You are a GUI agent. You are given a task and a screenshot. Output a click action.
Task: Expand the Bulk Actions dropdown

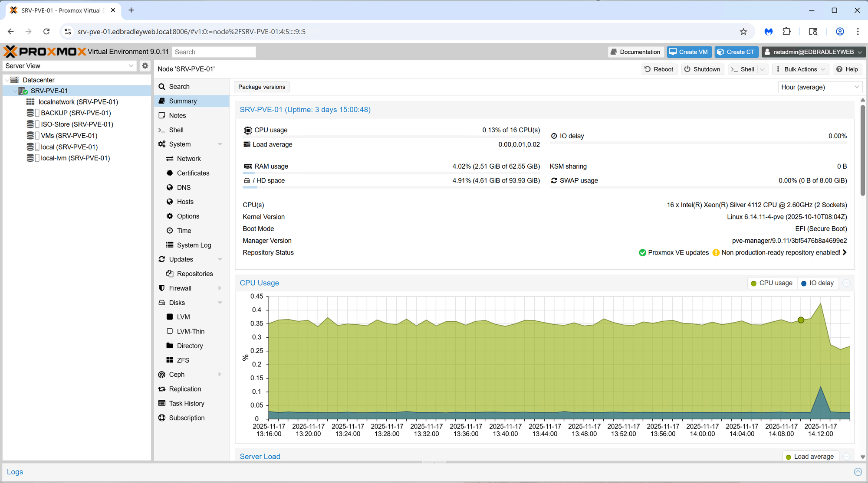click(x=801, y=69)
